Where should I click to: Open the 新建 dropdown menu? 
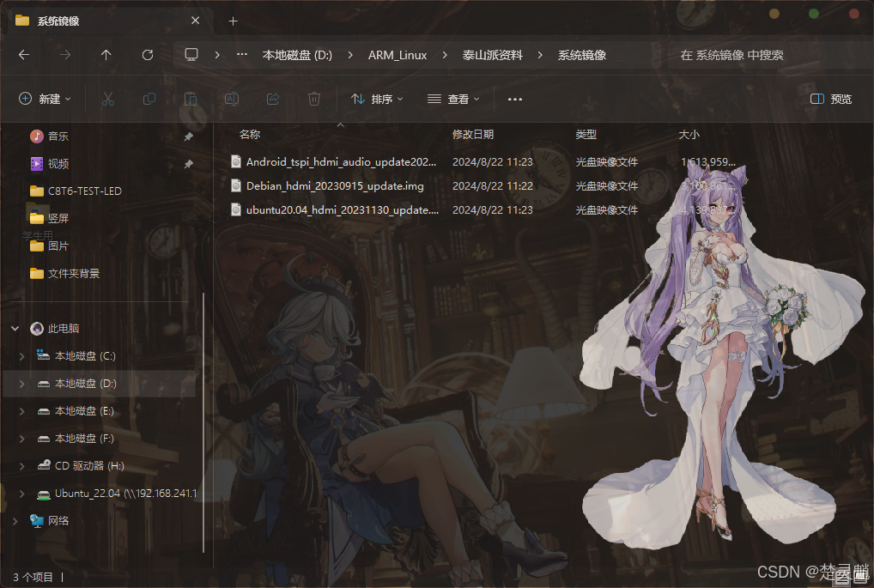coord(45,100)
